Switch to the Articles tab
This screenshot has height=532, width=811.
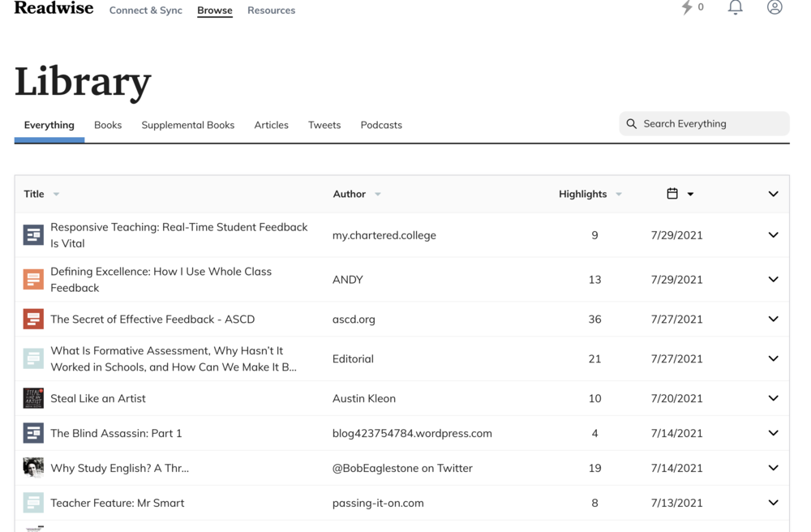click(x=271, y=125)
